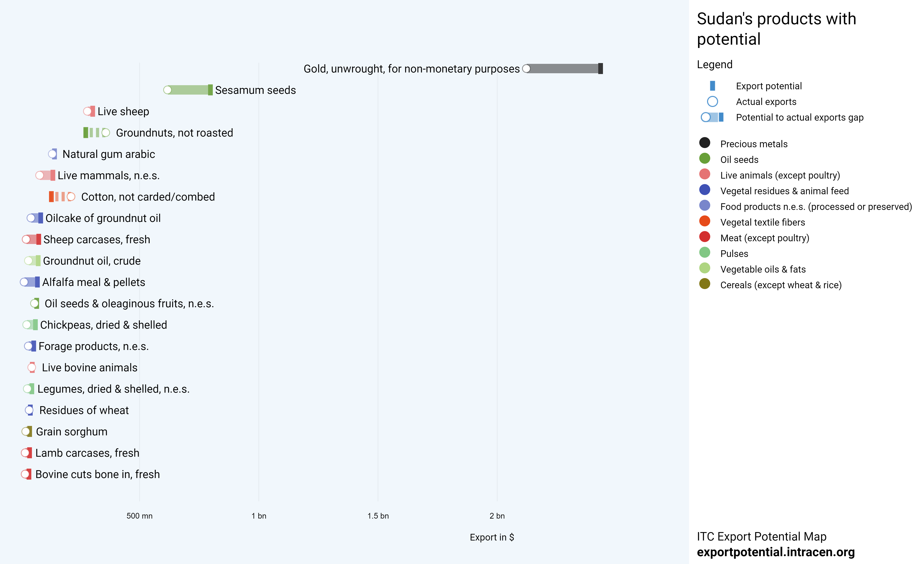Select Residues of wheat label

coord(84,410)
